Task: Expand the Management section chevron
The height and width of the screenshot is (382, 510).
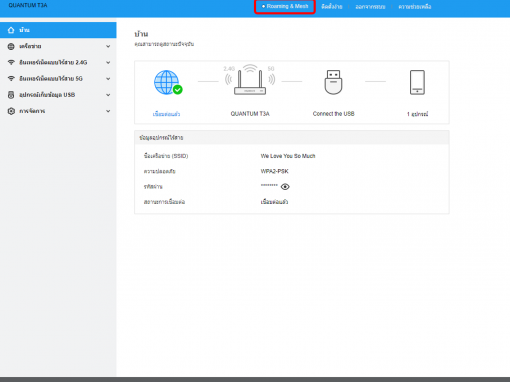Action: 108,111
